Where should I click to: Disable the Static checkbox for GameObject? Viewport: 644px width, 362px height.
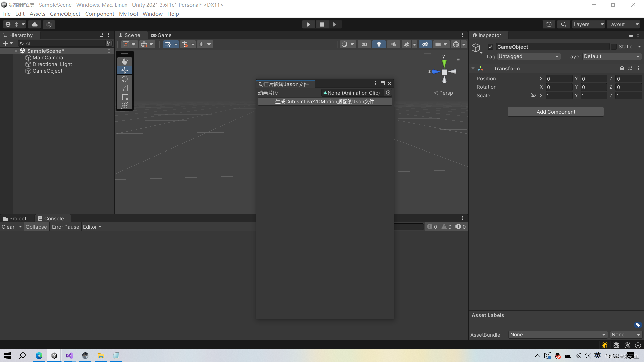(x=614, y=46)
